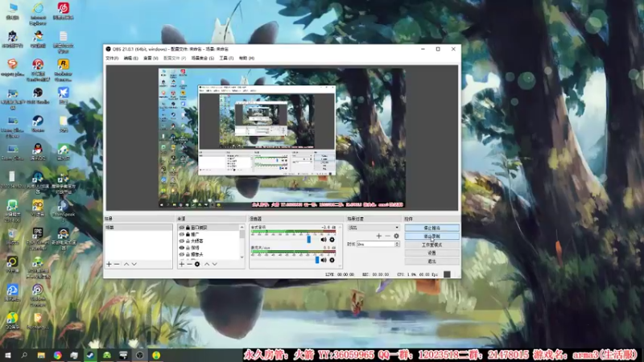
Task: Open OBS Settings button
Action: [431, 253]
